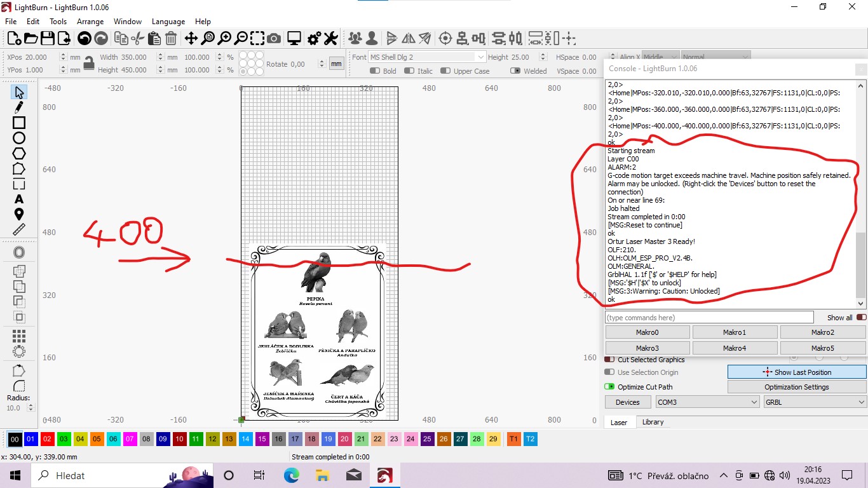Open the COM3 port dropdown

point(707,402)
